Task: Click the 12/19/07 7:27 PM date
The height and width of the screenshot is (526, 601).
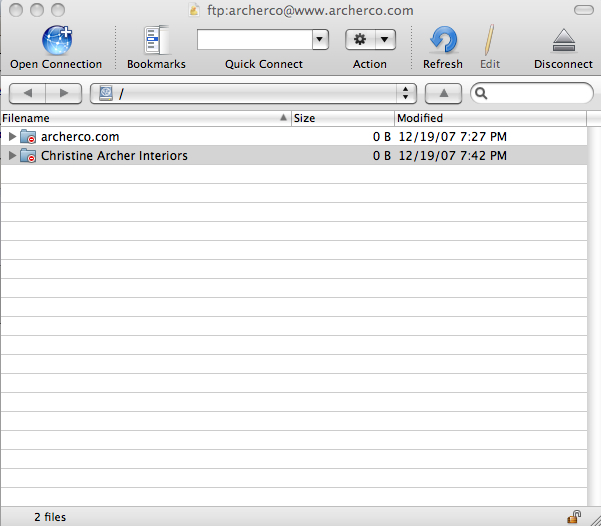Action: (453, 136)
